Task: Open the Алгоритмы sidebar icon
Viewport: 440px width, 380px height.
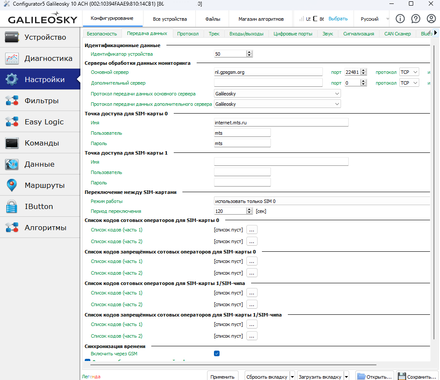Action: pyautogui.click(x=12, y=228)
